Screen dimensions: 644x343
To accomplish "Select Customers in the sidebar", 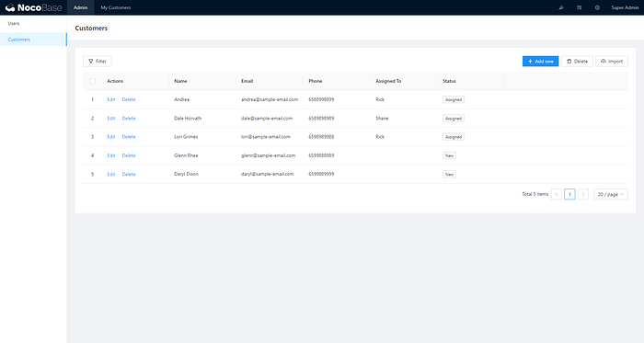I will 33,40.
